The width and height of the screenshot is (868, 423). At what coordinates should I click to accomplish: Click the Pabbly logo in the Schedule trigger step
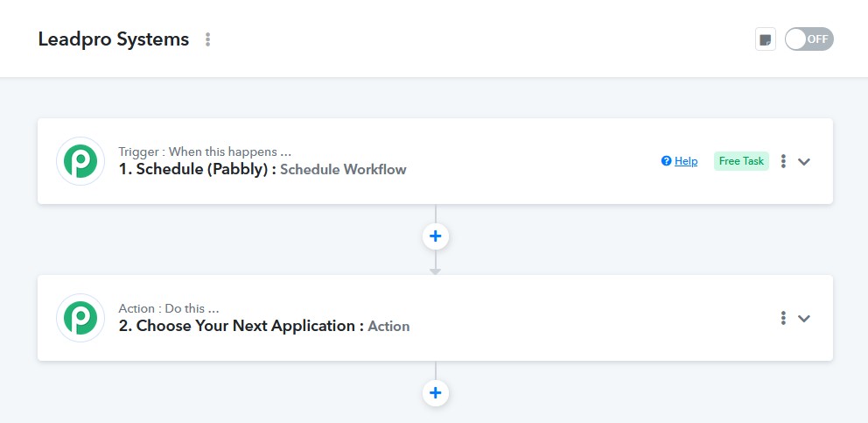[80, 161]
